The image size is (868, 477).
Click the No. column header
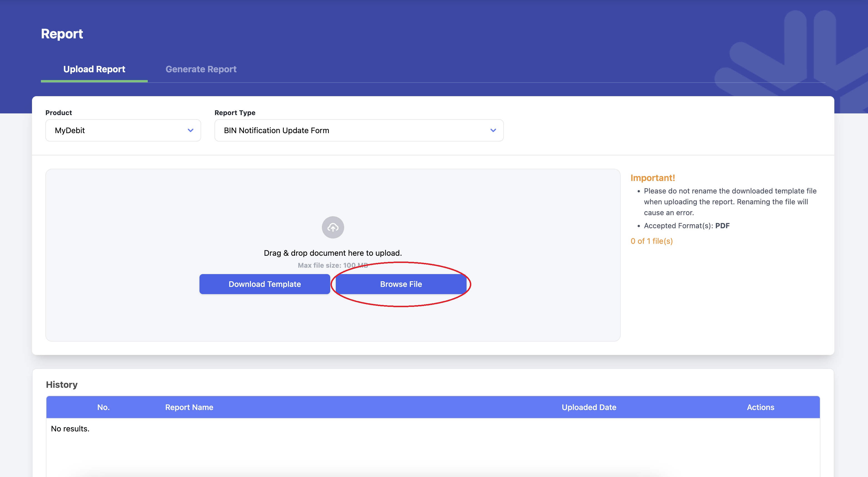pos(103,407)
